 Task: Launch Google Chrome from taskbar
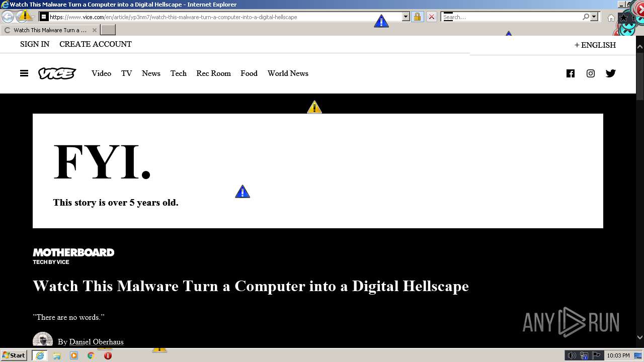(91, 355)
